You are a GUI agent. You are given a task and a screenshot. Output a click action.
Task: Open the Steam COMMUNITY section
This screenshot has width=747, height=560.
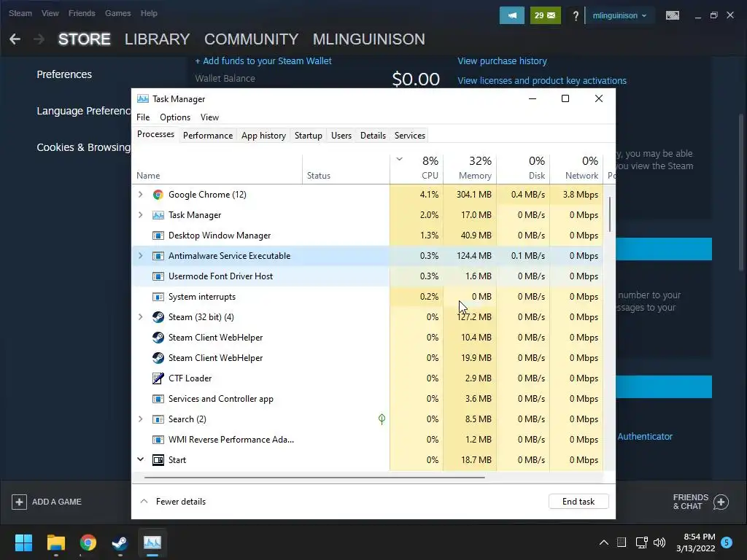[x=251, y=39]
